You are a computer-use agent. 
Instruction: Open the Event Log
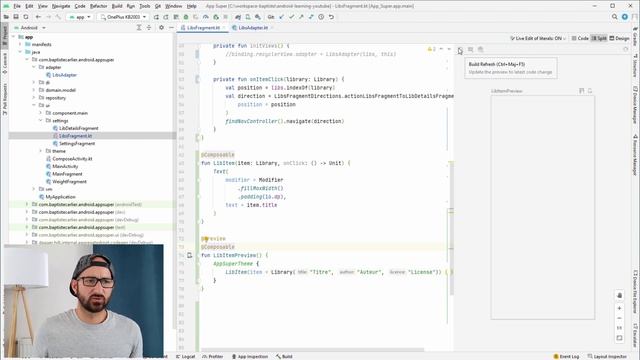[566, 356]
